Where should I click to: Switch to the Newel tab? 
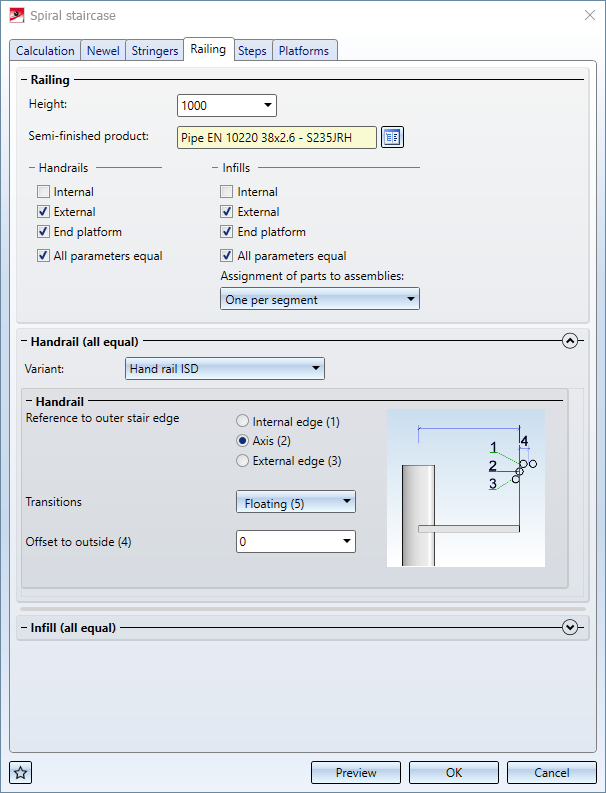click(x=103, y=51)
